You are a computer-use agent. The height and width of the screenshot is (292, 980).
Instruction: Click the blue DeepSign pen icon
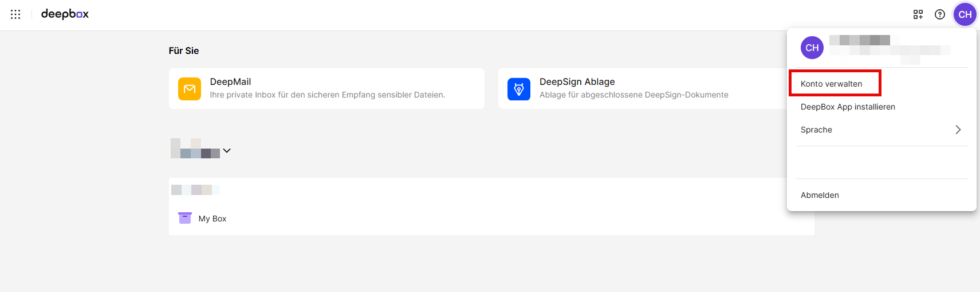pos(519,89)
